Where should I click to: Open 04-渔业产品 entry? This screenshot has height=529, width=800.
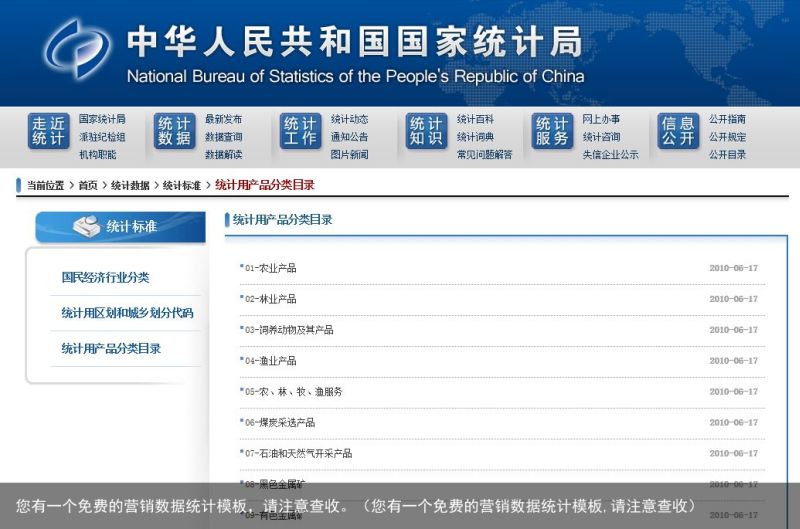click(x=270, y=361)
